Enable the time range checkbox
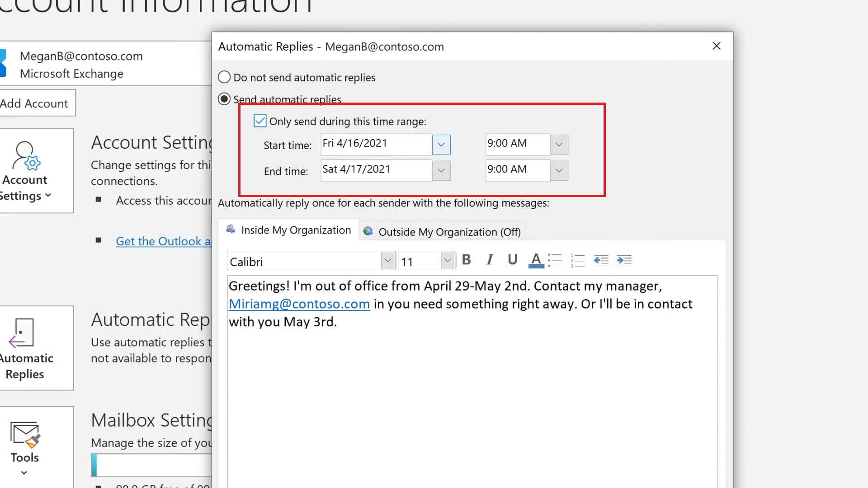The width and height of the screenshot is (868, 488). pos(260,121)
